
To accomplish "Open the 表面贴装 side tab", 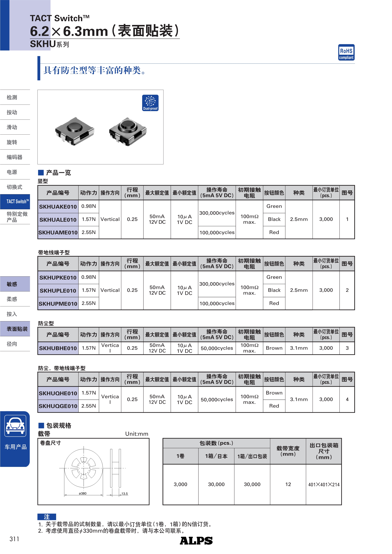I will (x=17, y=329).
